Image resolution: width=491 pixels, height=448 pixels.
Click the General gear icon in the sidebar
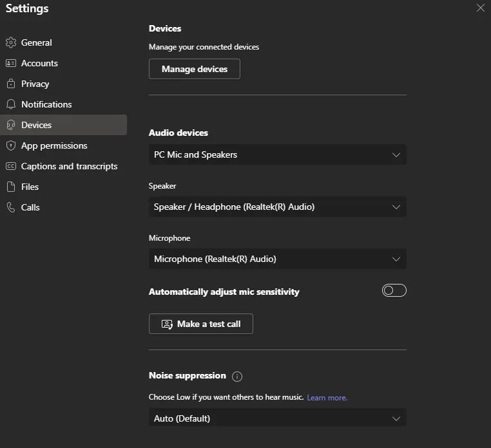[10, 42]
